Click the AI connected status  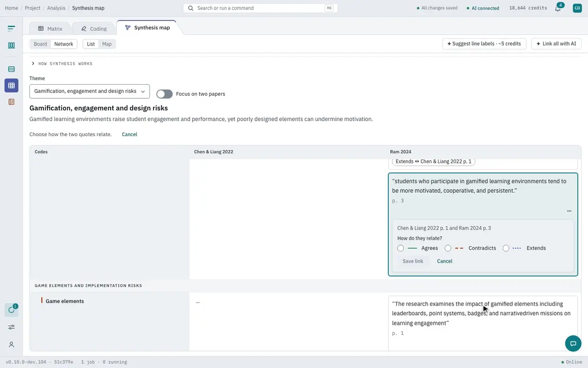(x=483, y=8)
